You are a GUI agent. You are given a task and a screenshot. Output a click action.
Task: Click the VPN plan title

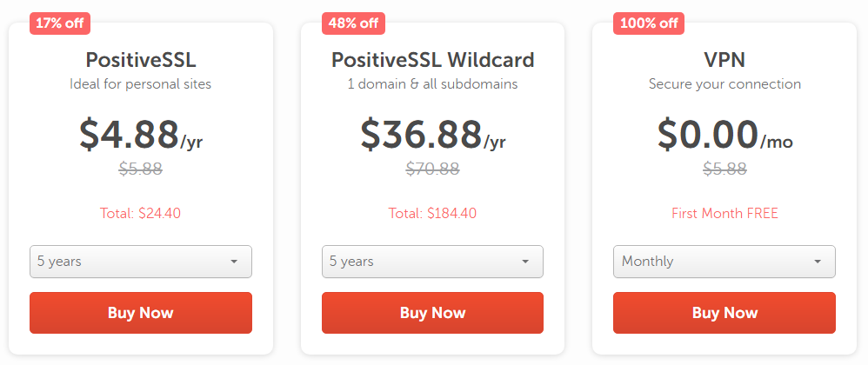pyautogui.click(x=724, y=60)
